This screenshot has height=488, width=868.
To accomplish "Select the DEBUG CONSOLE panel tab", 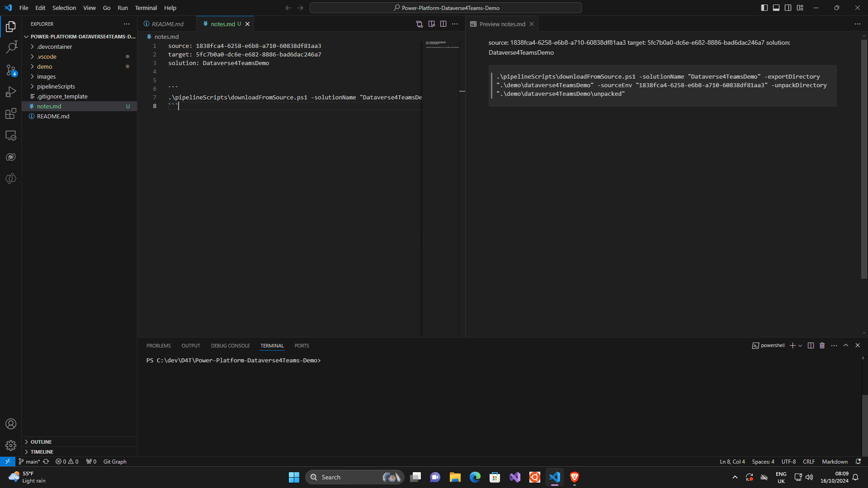I will [x=230, y=345].
